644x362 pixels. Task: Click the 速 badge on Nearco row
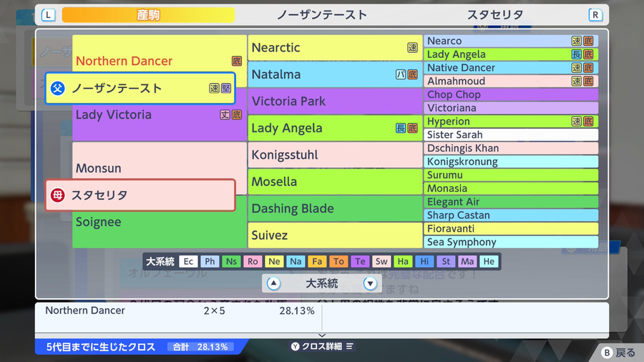[x=577, y=41]
